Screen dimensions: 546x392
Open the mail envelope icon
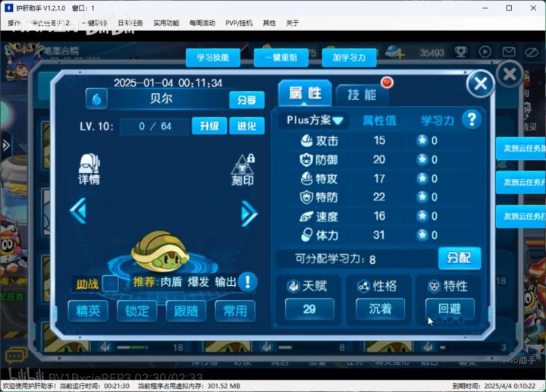(x=509, y=52)
